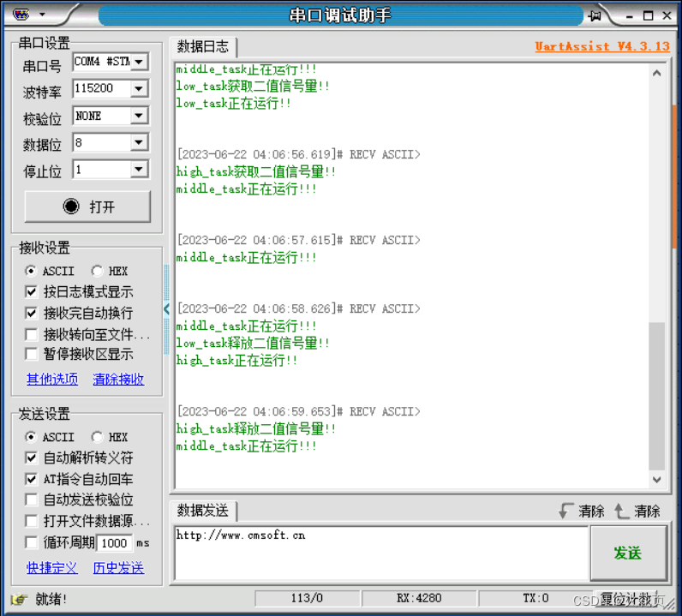Screen dimensions: 682x616
Task: Click timestamp '04:06:59.653' log entry
Action: (298, 411)
